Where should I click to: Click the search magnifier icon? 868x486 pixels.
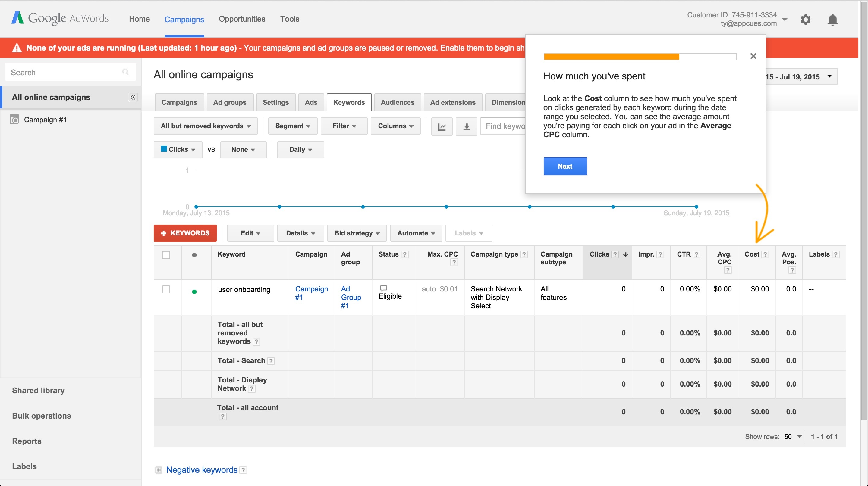coord(125,72)
